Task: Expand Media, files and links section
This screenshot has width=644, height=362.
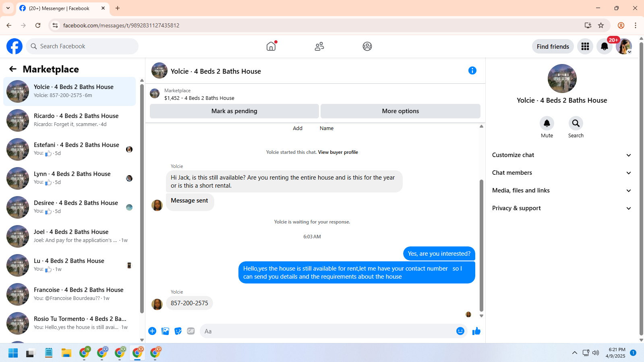Action: (561, 190)
